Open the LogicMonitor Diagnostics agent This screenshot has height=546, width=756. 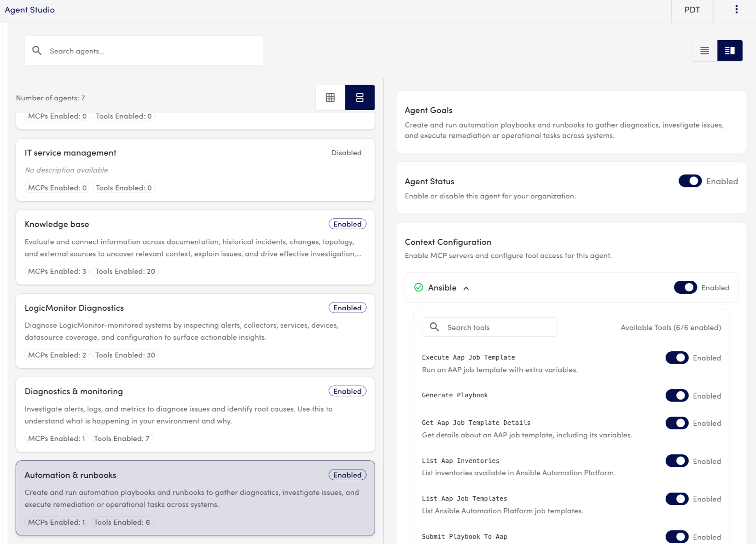pos(195,331)
